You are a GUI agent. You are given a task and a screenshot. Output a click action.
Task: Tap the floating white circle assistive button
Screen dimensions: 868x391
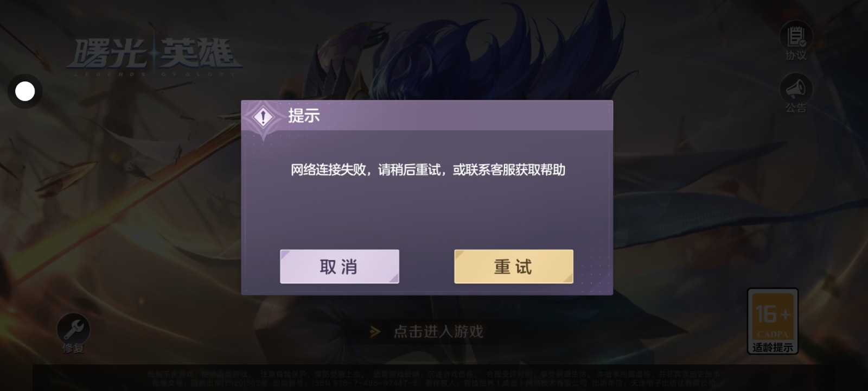(x=25, y=91)
